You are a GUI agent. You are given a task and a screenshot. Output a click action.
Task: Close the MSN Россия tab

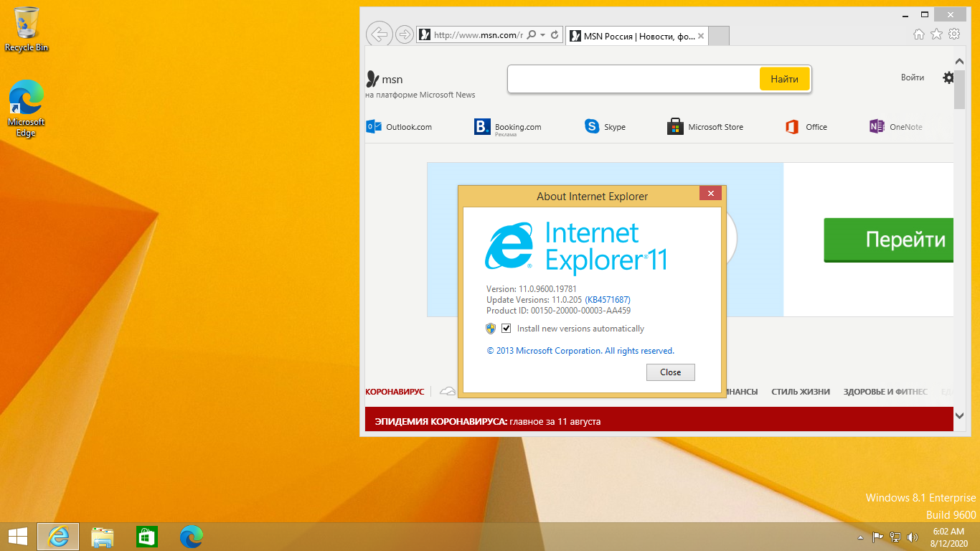click(701, 36)
